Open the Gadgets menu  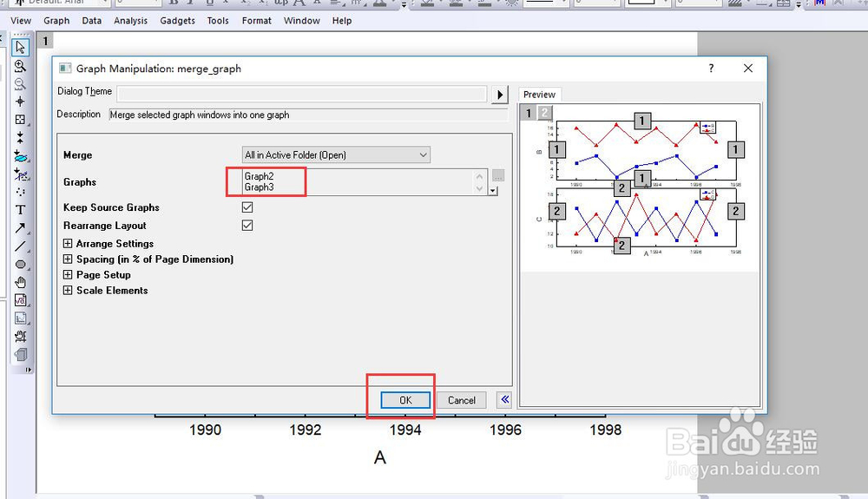point(177,21)
